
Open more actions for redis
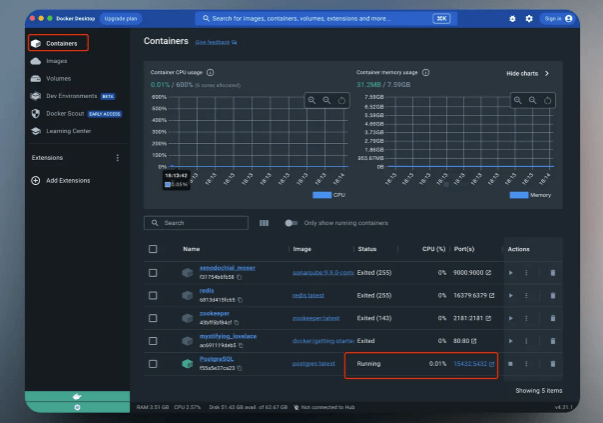tap(526, 295)
